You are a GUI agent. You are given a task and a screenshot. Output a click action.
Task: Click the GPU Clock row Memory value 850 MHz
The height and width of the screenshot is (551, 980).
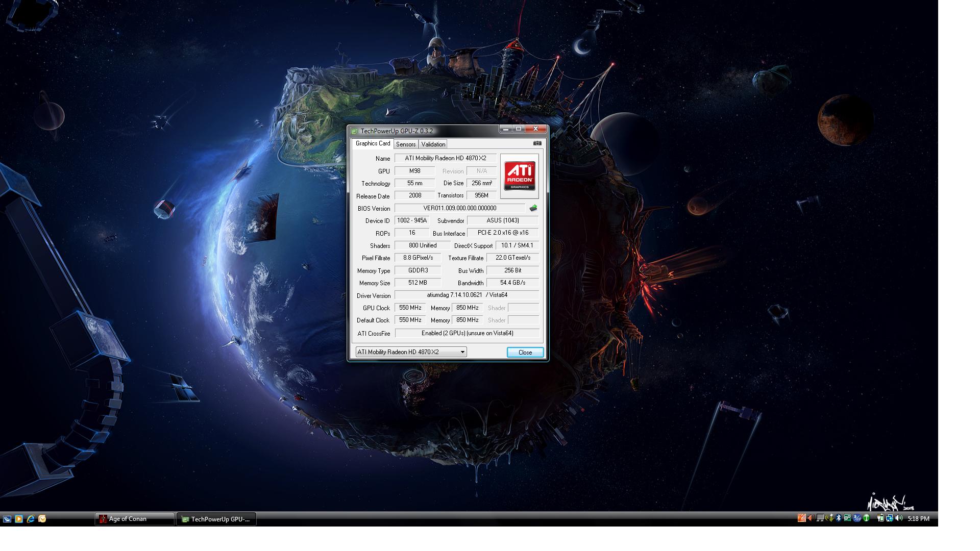pos(468,308)
